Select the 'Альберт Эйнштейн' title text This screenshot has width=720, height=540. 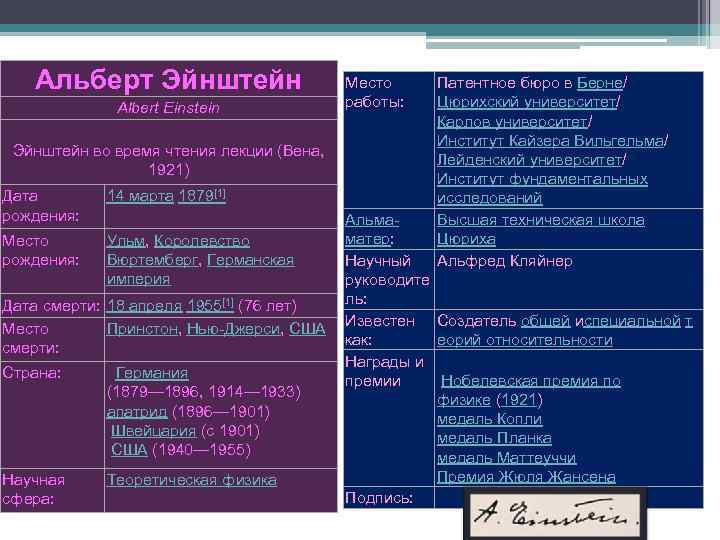(168, 79)
